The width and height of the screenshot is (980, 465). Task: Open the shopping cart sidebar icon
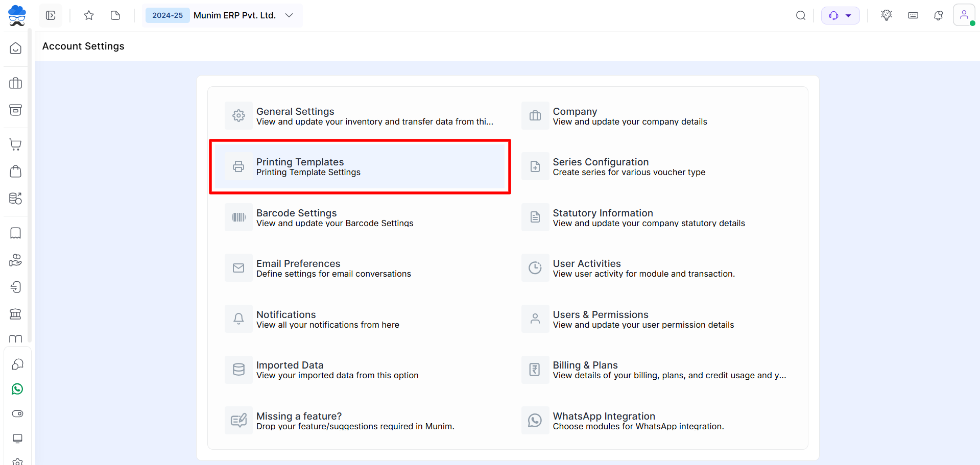(16, 144)
